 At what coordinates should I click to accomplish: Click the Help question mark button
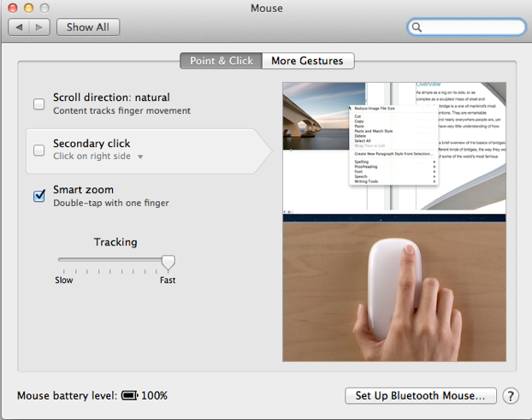(x=511, y=396)
